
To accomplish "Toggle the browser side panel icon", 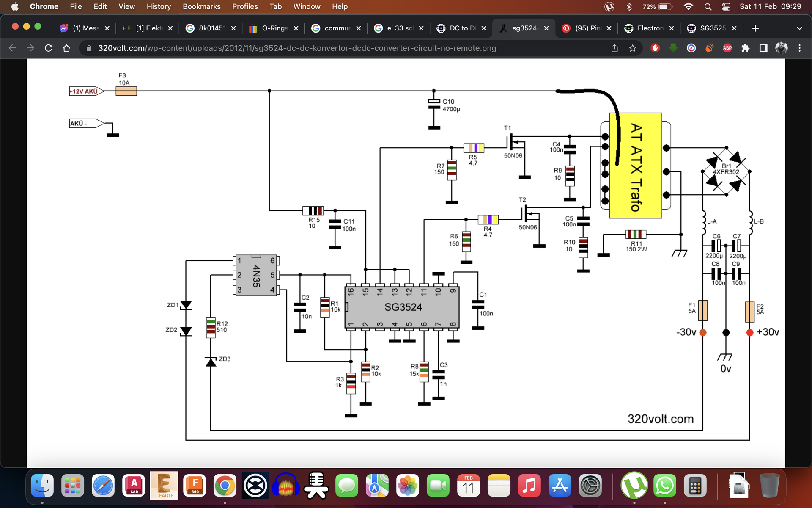I will [x=763, y=48].
